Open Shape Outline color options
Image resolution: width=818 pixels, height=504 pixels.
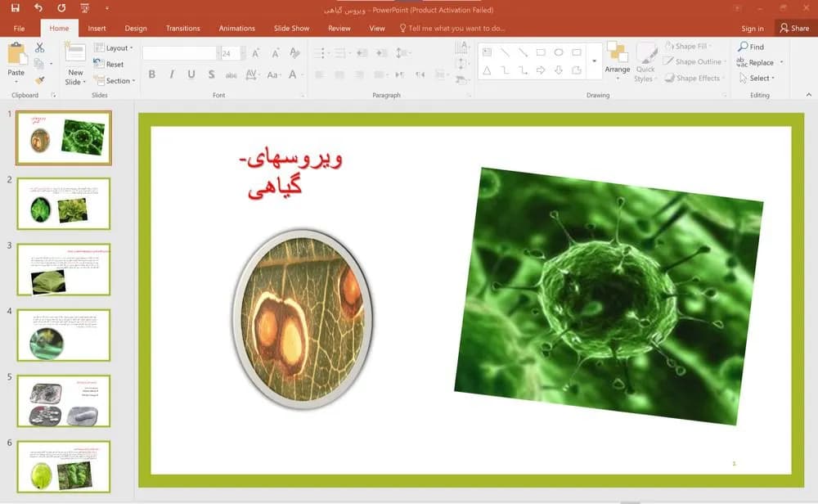click(695, 61)
